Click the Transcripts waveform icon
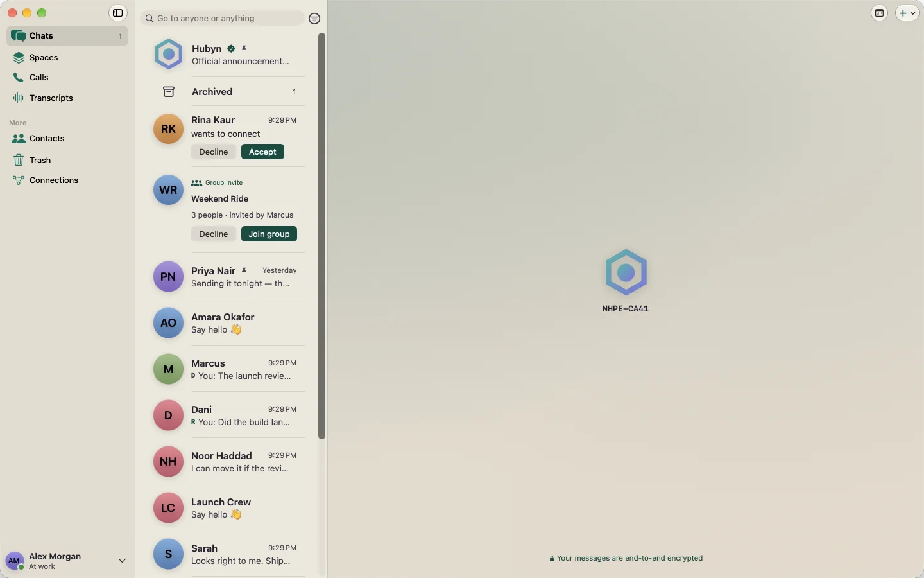Image resolution: width=924 pixels, height=578 pixels. [19, 98]
